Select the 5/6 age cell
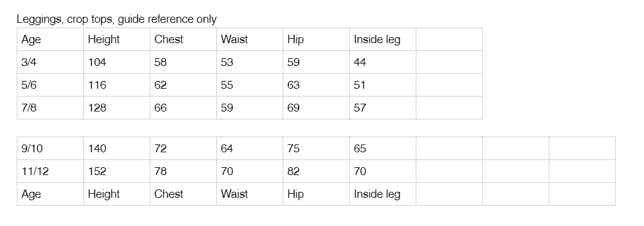The width and height of the screenshot is (644, 226). coord(50,85)
